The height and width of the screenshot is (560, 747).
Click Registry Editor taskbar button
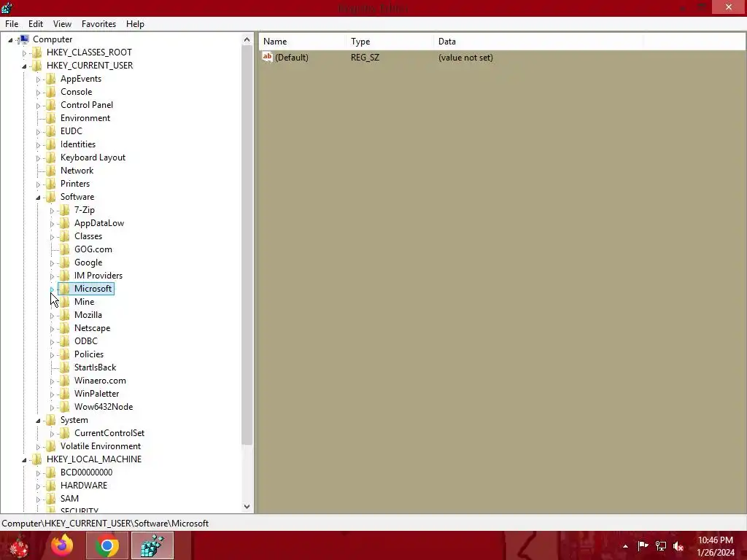pyautogui.click(x=152, y=545)
